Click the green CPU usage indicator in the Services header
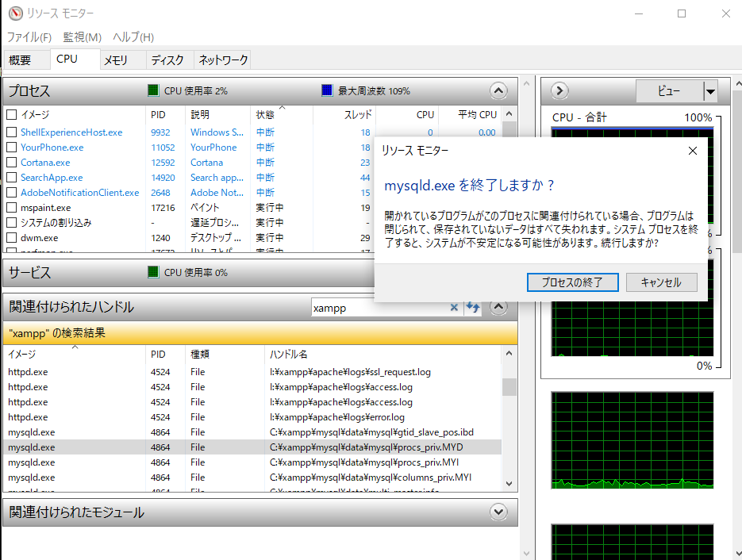 [154, 272]
